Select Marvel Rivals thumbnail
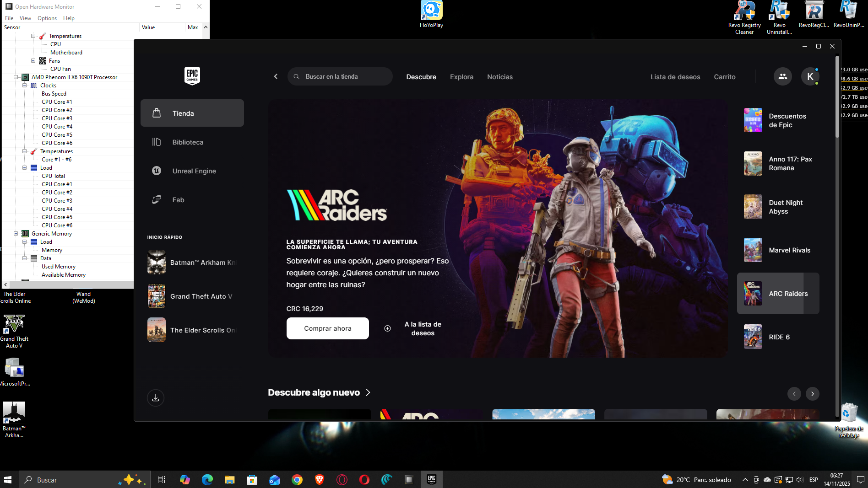 753,250
